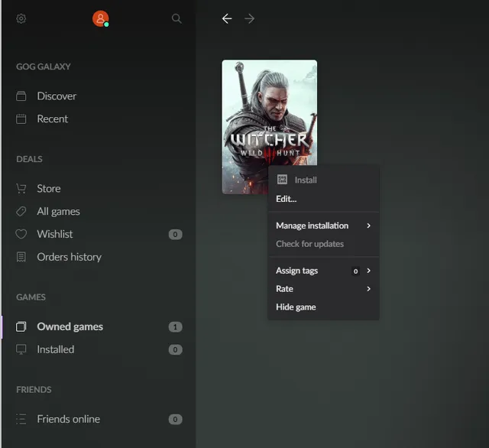Open the settings gear icon
The width and height of the screenshot is (489, 448).
[21, 18]
